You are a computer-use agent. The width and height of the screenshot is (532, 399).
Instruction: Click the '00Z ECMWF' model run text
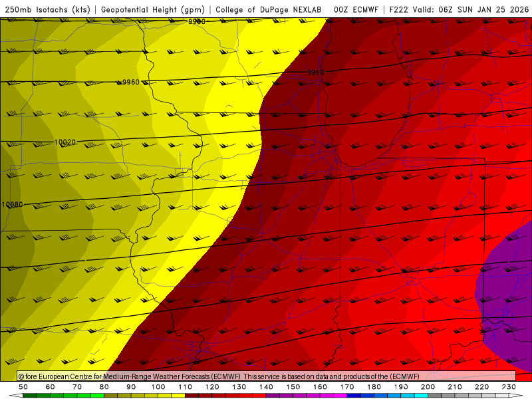(x=356, y=10)
